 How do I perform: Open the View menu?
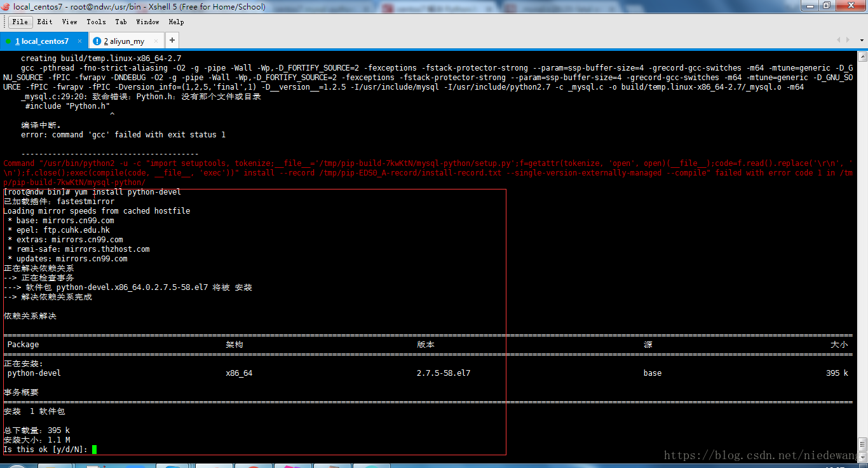point(70,22)
